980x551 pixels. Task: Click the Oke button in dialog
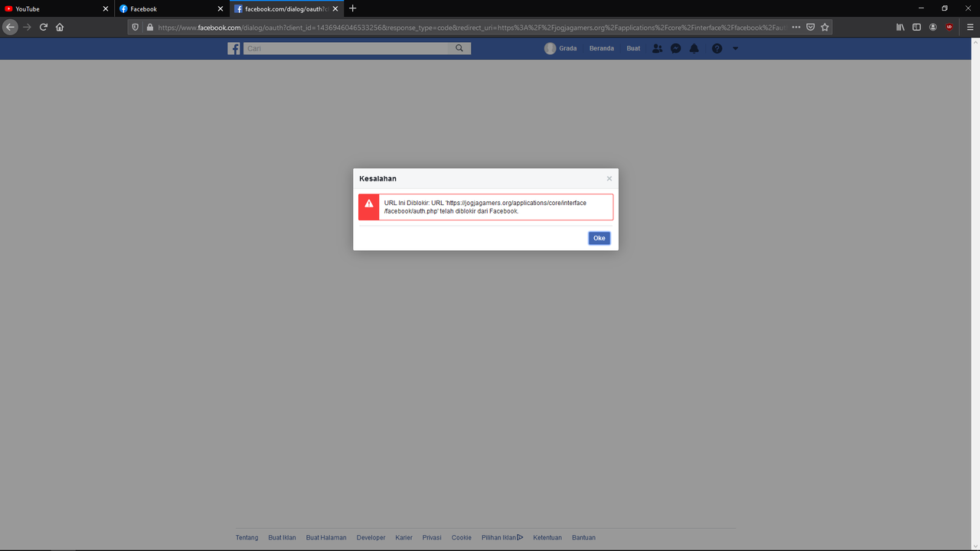point(599,238)
